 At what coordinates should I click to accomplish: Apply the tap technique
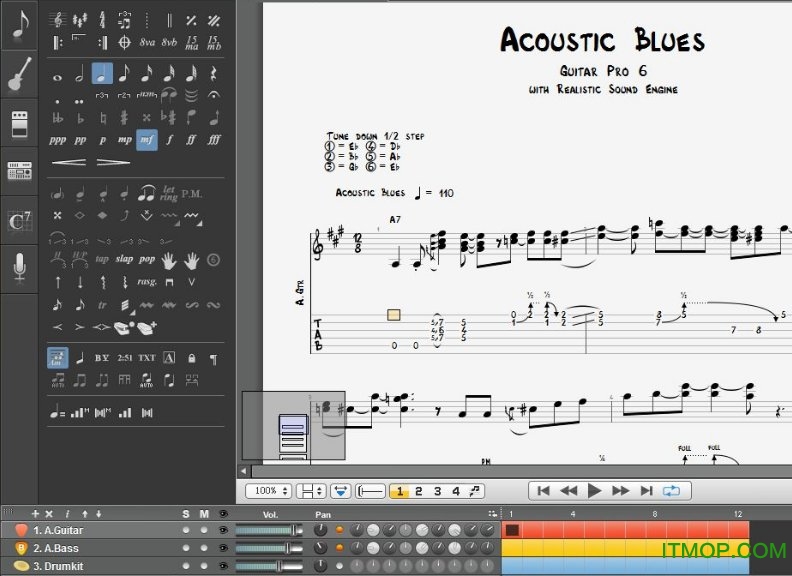(x=102, y=259)
